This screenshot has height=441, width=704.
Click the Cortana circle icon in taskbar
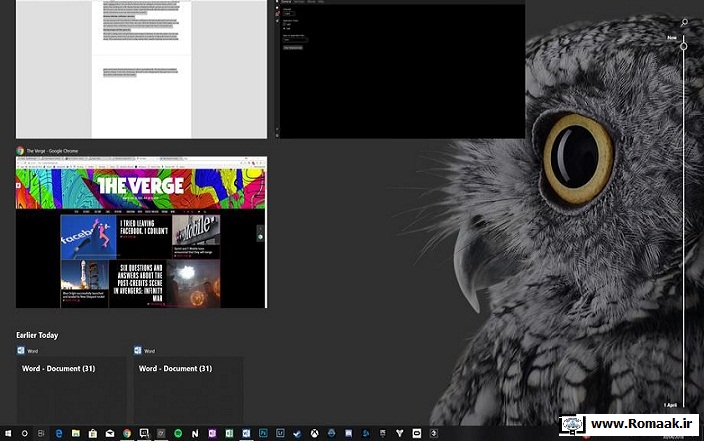coord(23,433)
